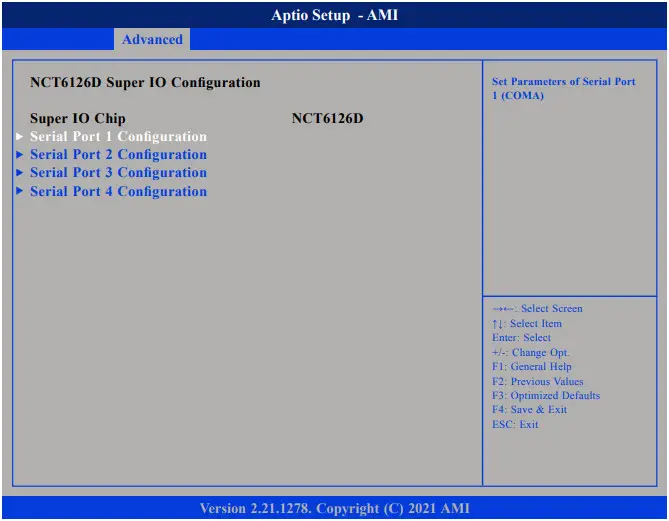Viewport: 669px width, 521px height.
Task: Click the Set Parameters of Serial Port help text
Action: [x=563, y=88]
